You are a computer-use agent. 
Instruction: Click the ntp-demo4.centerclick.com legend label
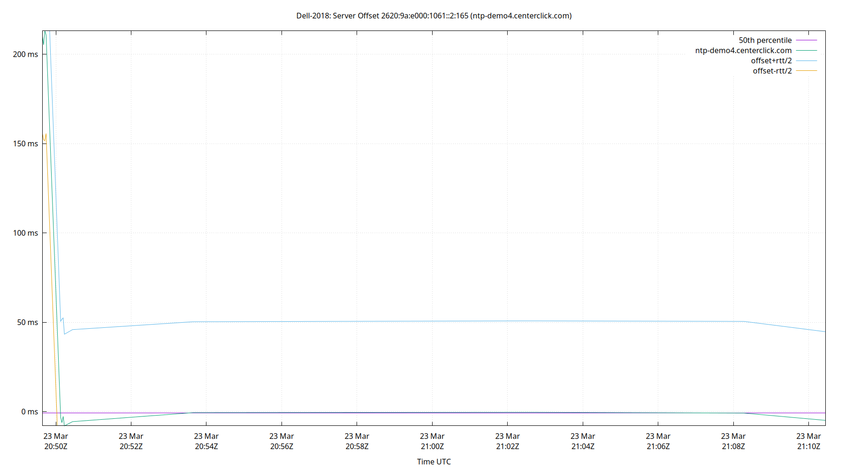pyautogui.click(x=743, y=50)
